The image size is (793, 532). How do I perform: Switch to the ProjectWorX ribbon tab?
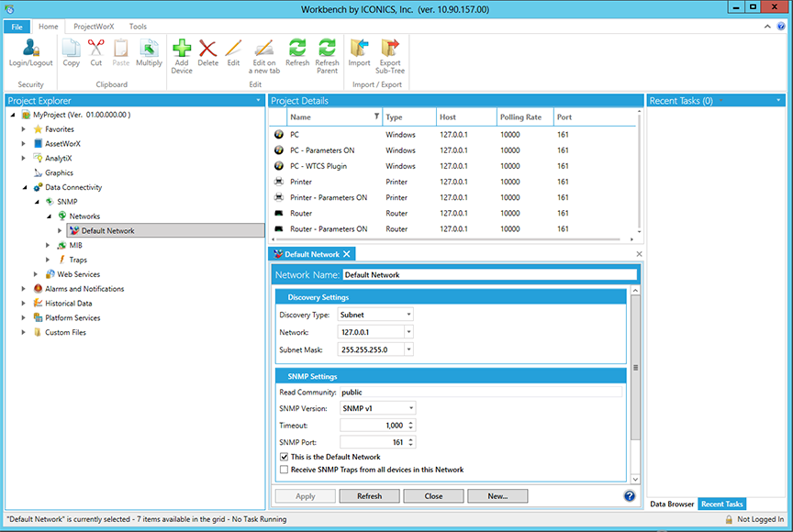click(94, 27)
